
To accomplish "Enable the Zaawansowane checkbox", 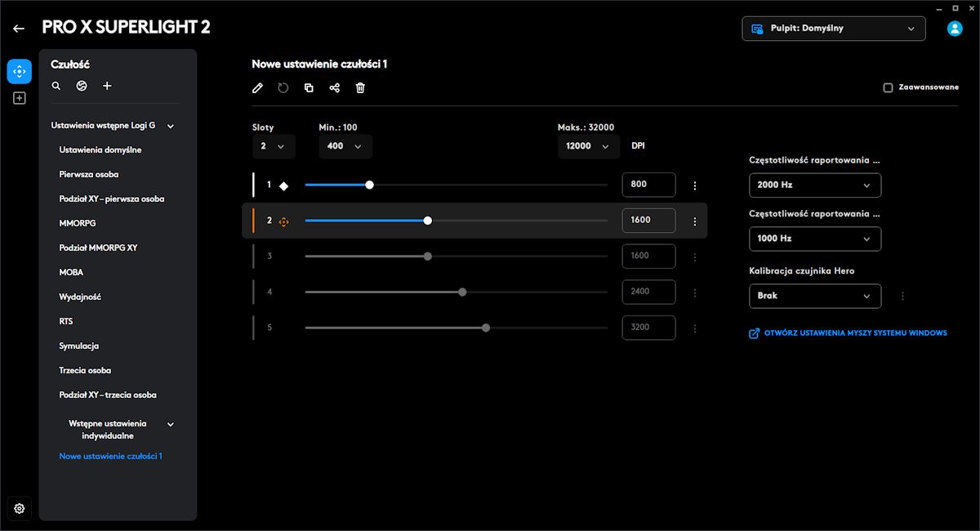I will (x=888, y=87).
